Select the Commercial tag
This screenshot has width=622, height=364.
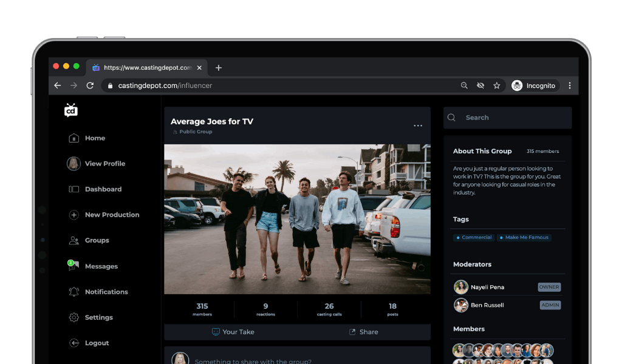point(474,238)
